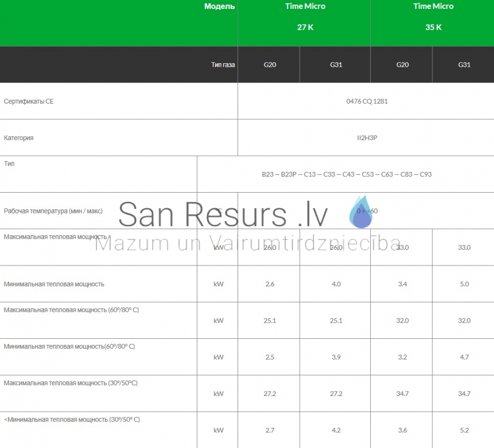Select value 27.2 under G20 27 K
The height and width of the screenshot is (448, 494).
[270, 394]
